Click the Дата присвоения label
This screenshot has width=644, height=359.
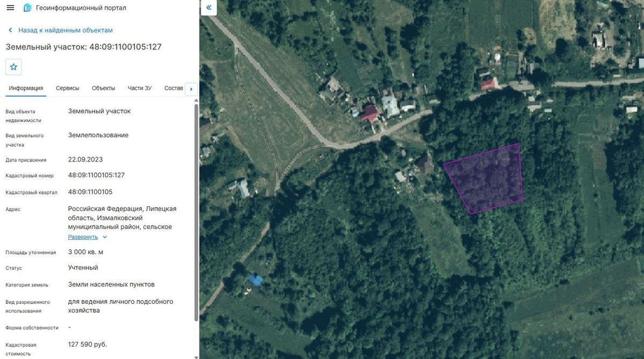pyautogui.click(x=26, y=160)
